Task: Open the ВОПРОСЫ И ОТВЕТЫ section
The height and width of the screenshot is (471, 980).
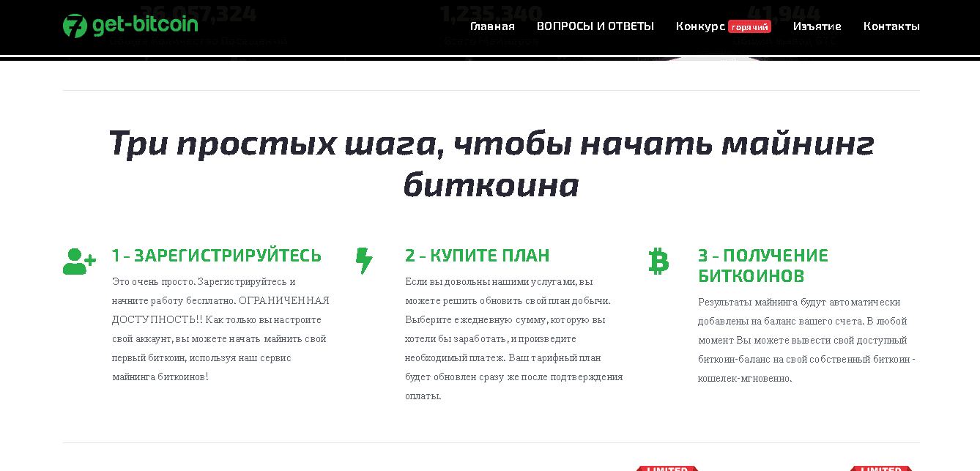Action: [595, 26]
